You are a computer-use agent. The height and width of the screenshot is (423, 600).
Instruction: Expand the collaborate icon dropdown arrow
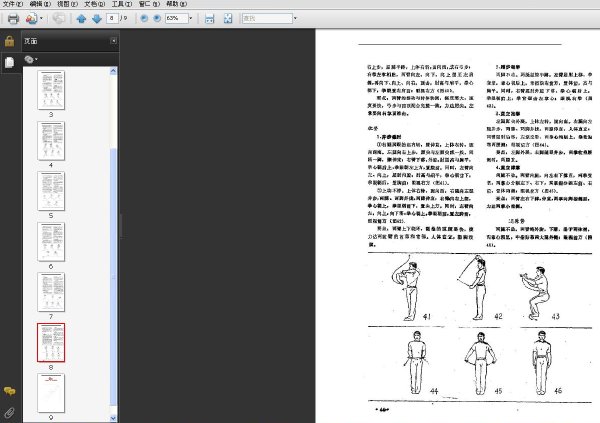41,18
